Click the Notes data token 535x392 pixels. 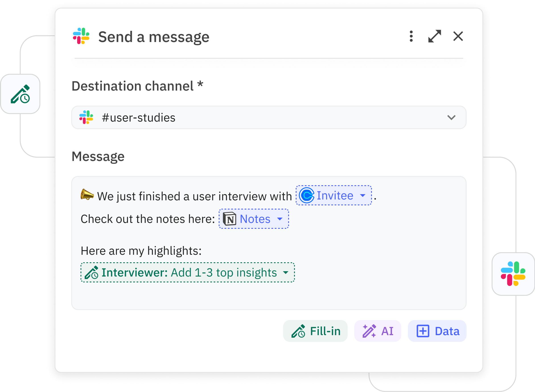pos(254,219)
